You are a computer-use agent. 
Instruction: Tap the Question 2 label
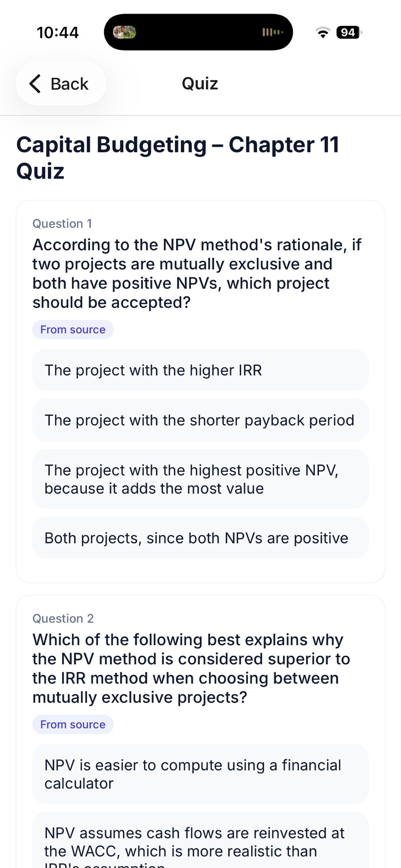pos(63,618)
